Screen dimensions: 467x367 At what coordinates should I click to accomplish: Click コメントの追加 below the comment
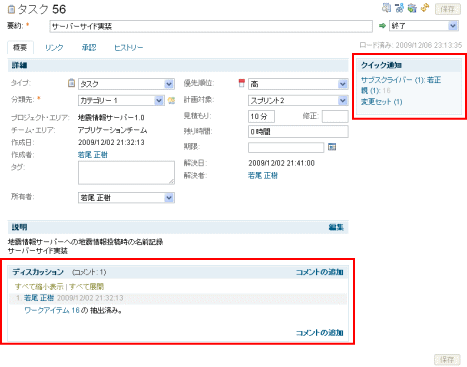coord(320,333)
